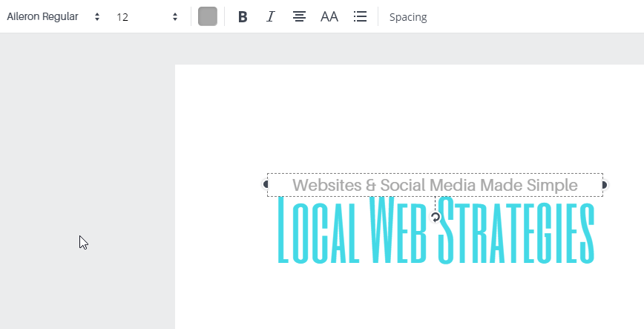Click the left resize handle of the text box

click(x=266, y=185)
